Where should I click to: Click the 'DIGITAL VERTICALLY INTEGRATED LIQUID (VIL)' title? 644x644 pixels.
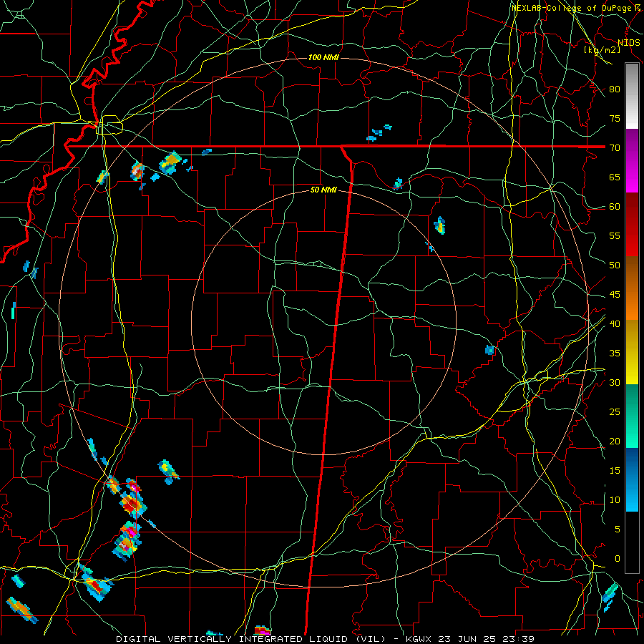coord(250,639)
